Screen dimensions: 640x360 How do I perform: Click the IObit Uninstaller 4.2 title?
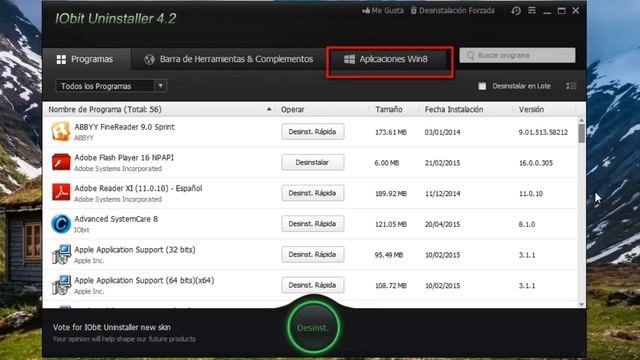click(116, 18)
